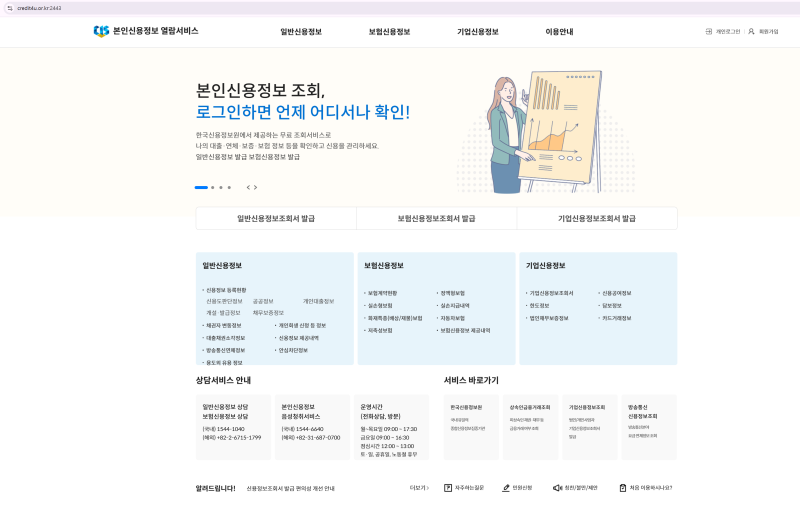Image resolution: width=800 pixels, height=507 pixels.
Task: Click 실손지급내역 link
Action: click(455, 306)
